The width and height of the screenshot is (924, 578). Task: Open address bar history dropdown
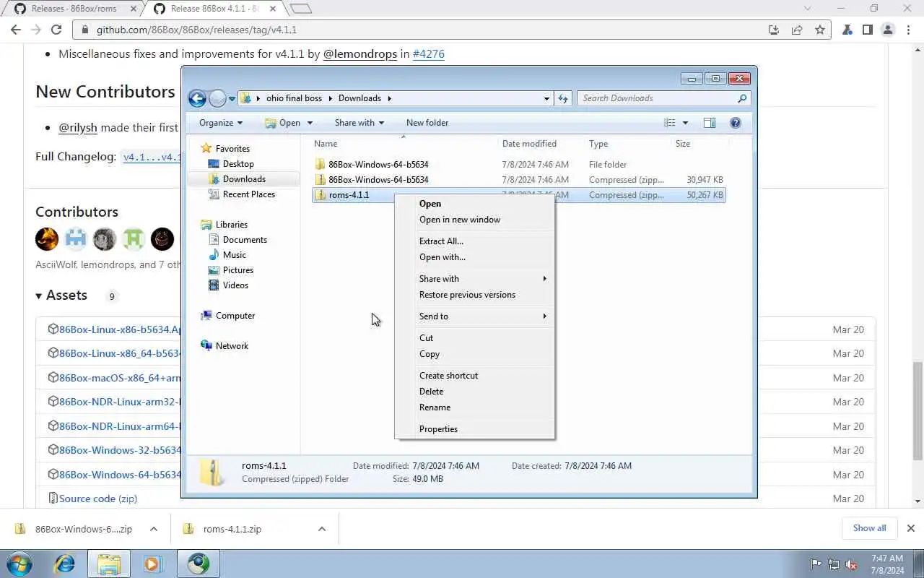pyautogui.click(x=546, y=98)
